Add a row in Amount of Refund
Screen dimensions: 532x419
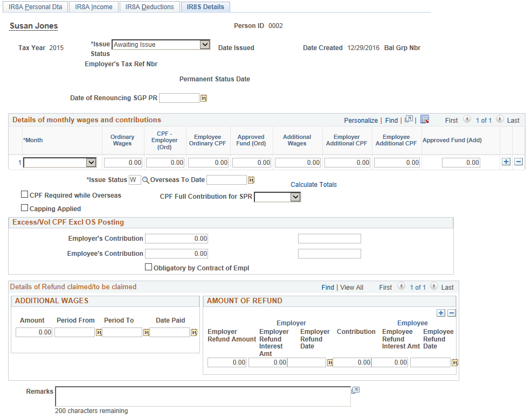coord(441,313)
